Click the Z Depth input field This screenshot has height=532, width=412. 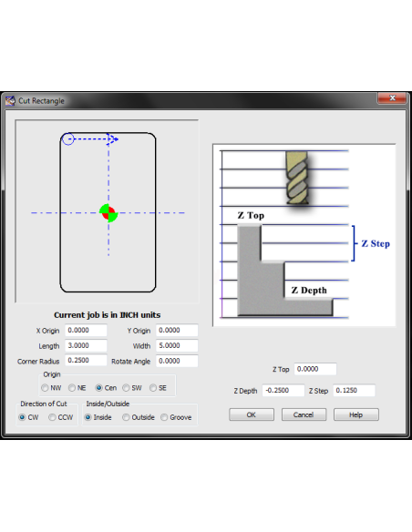pyautogui.click(x=283, y=391)
